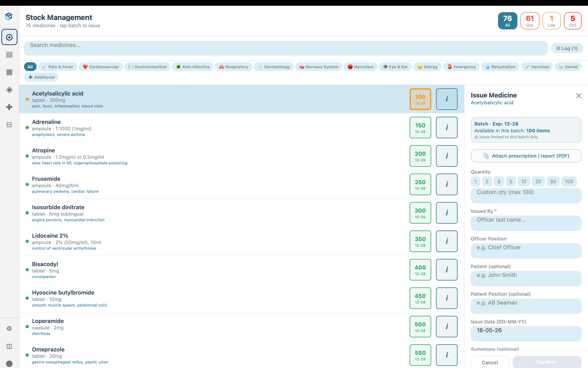Screen dimensions: 588x368
Task: Choose quantity 1 preset
Action: coord(475,181)
